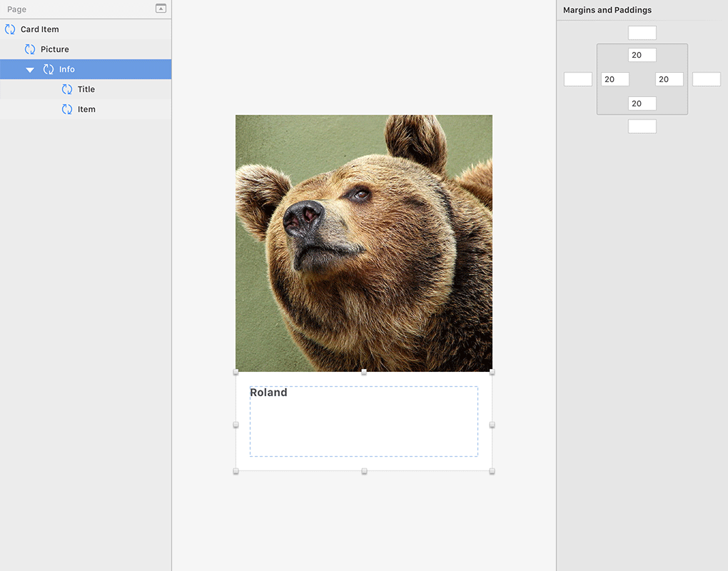728x571 pixels.
Task: Click the right padding input field
Action: 669,79
